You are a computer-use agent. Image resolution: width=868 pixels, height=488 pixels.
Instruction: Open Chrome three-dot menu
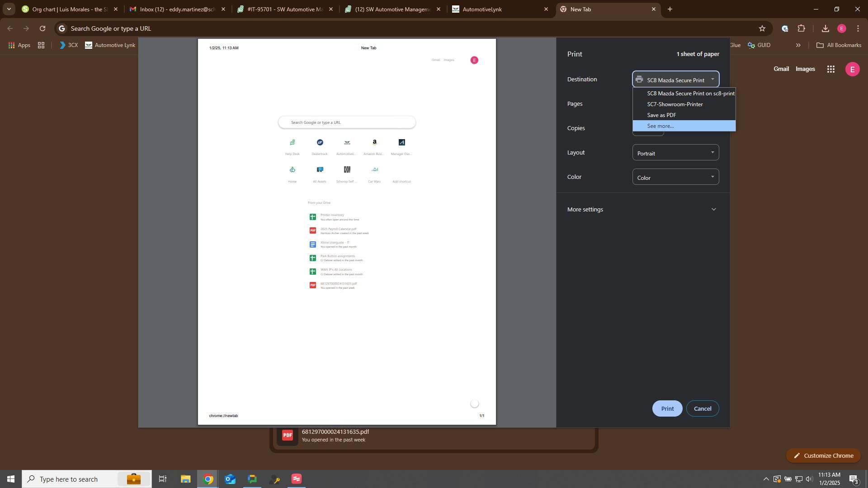pyautogui.click(x=858, y=28)
